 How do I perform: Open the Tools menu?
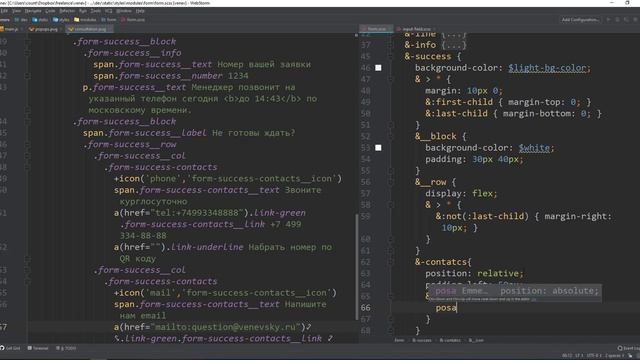pos(96,11)
